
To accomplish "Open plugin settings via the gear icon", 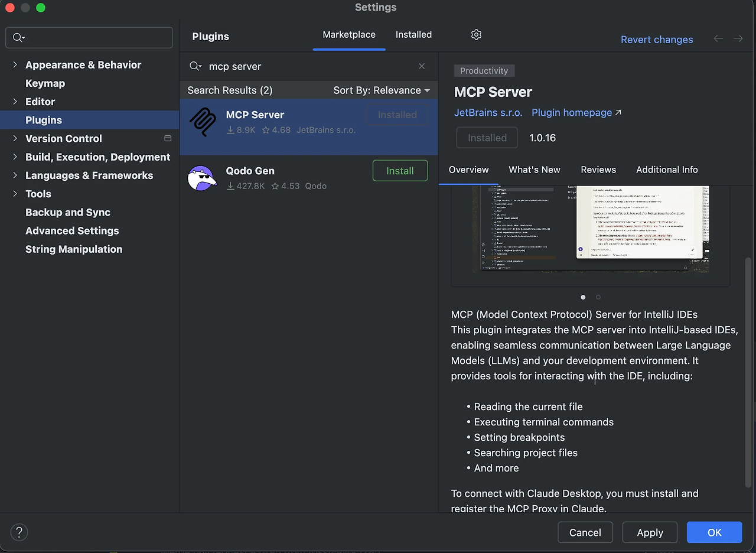I will [x=476, y=35].
